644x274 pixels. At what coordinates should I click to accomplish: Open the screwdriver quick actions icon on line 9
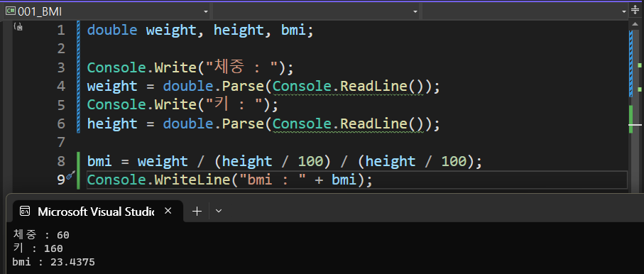(x=70, y=175)
